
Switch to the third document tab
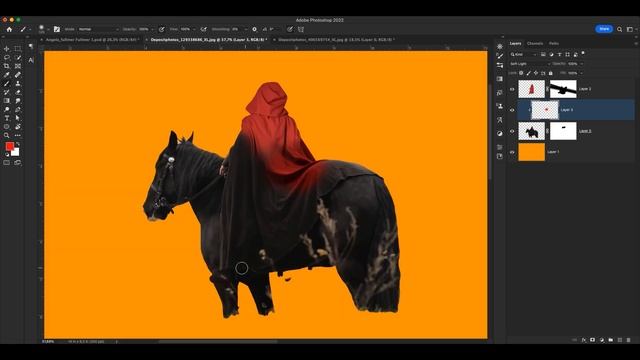pos(336,40)
